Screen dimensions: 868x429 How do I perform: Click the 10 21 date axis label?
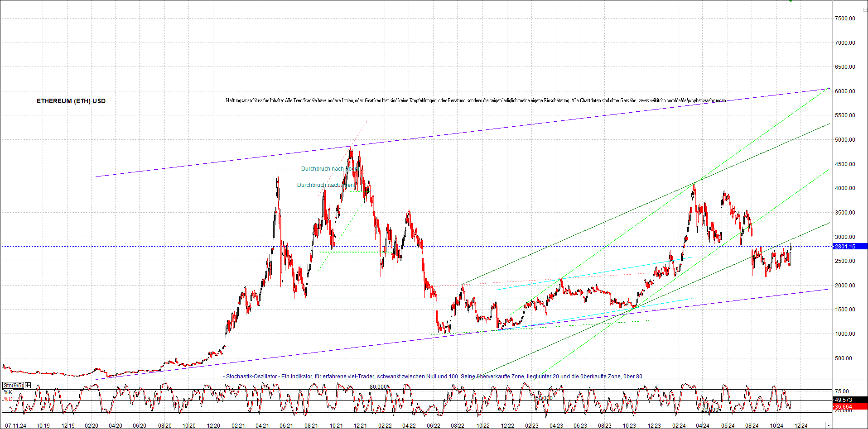tap(336, 426)
